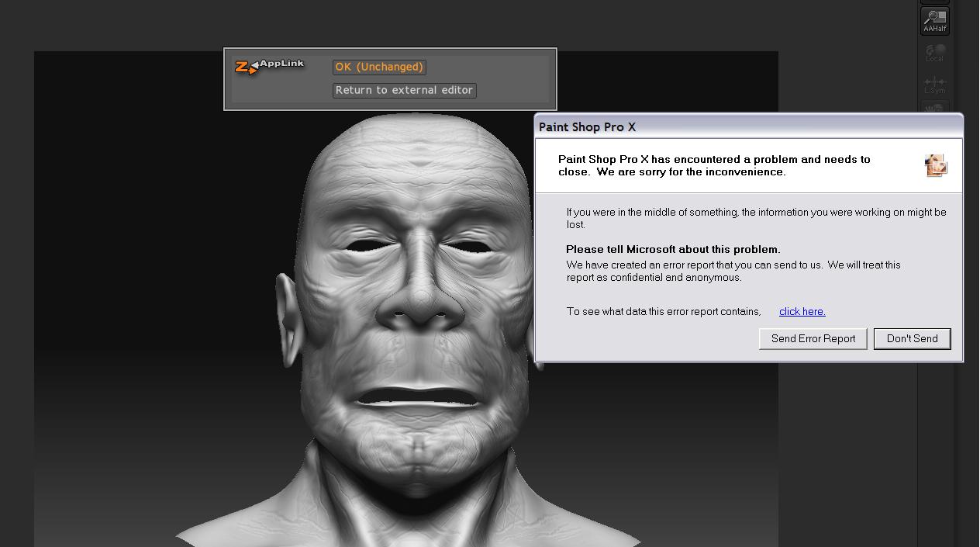Toggle the Local transform icon

pos(934,53)
